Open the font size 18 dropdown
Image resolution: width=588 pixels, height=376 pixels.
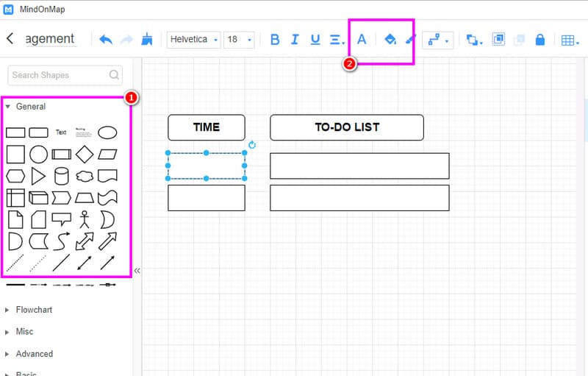click(x=240, y=40)
